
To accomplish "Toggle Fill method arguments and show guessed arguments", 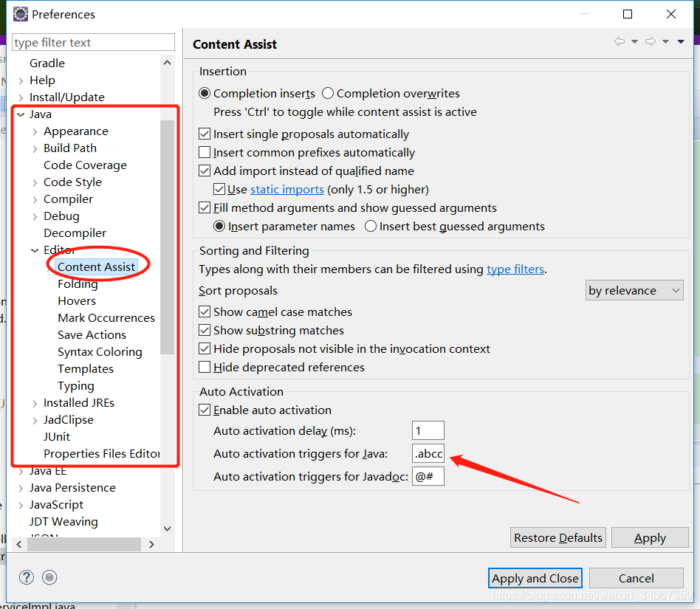I will (205, 208).
